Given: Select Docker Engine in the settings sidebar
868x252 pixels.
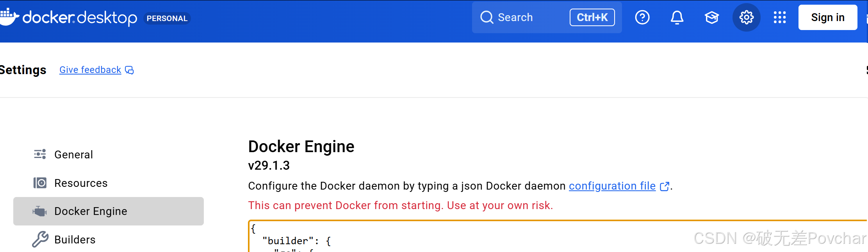Looking at the screenshot, I should (x=109, y=211).
